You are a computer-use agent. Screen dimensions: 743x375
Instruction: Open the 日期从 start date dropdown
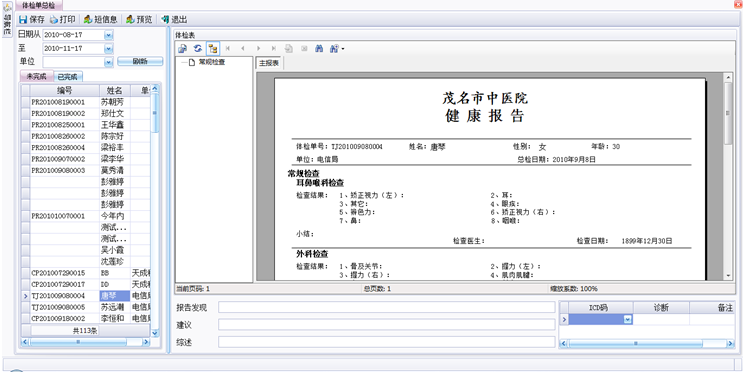[x=109, y=35]
